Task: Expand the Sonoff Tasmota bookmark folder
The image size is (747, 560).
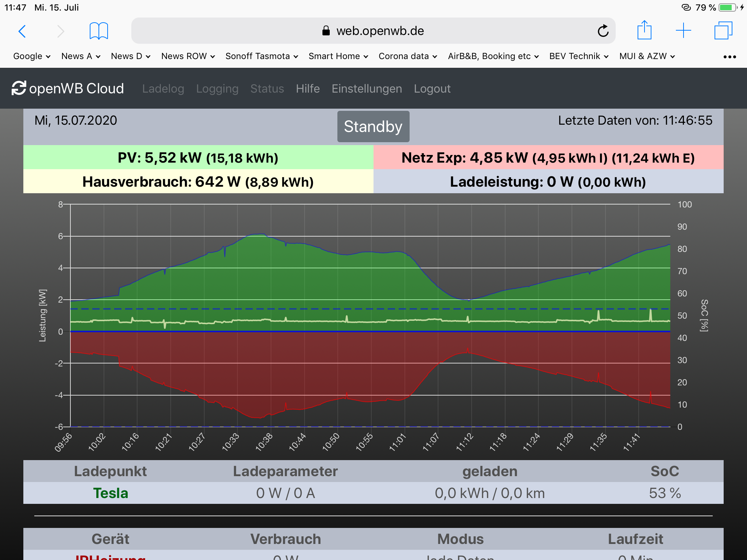Action: tap(262, 56)
